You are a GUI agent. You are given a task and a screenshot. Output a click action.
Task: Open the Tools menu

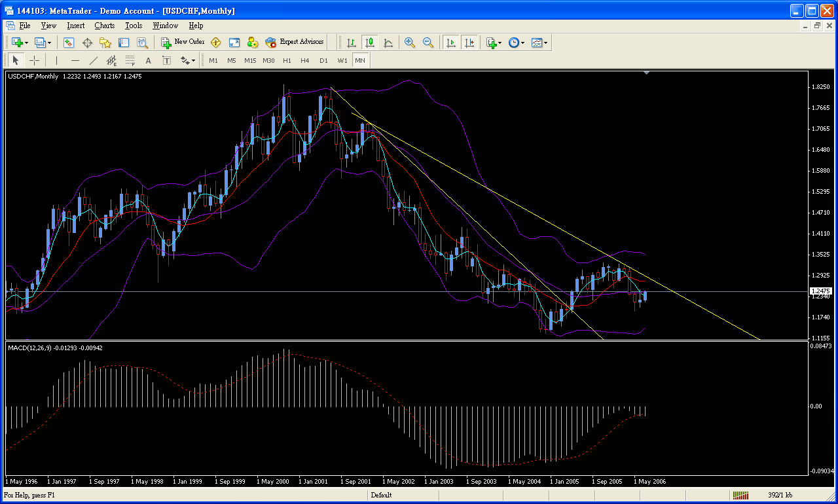(x=134, y=26)
